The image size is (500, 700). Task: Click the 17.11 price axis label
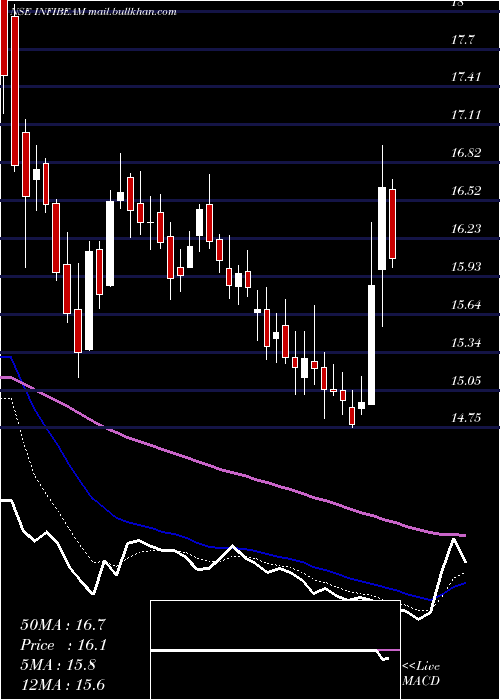[466, 115]
